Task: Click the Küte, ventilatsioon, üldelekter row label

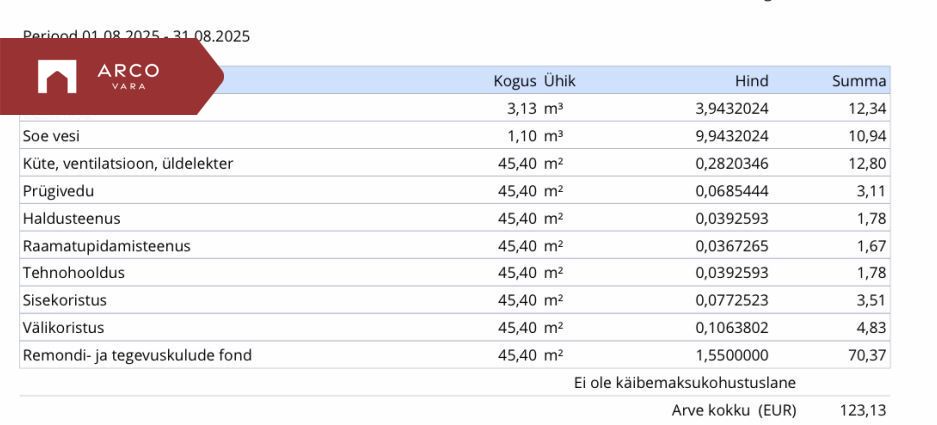Action: click(x=128, y=163)
